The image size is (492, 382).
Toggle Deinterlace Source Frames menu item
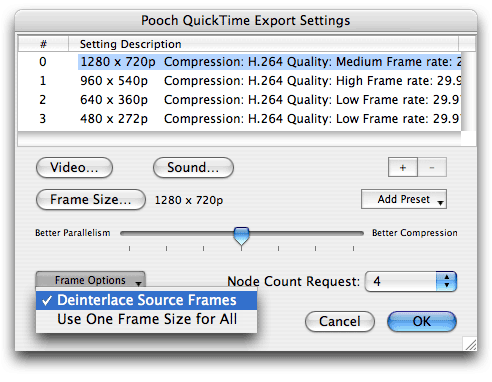pyautogui.click(x=146, y=300)
